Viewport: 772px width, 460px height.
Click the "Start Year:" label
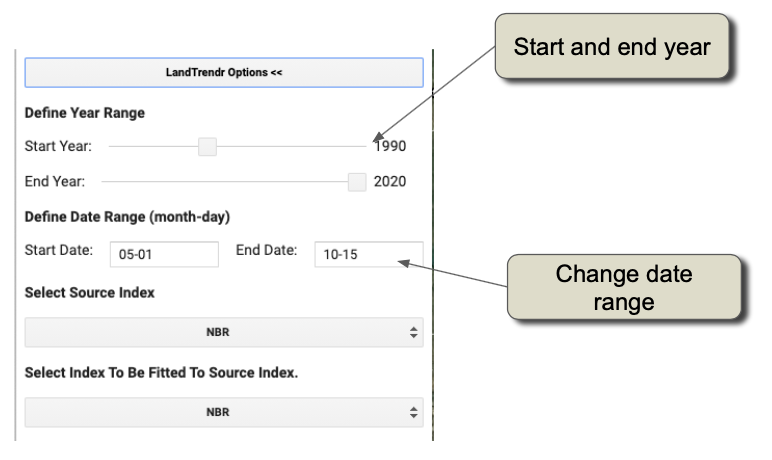point(58,147)
